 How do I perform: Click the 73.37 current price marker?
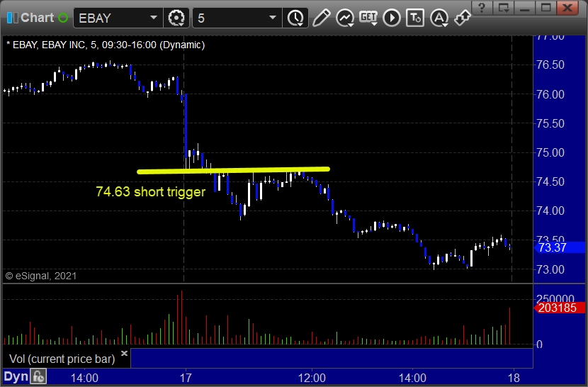(558, 248)
